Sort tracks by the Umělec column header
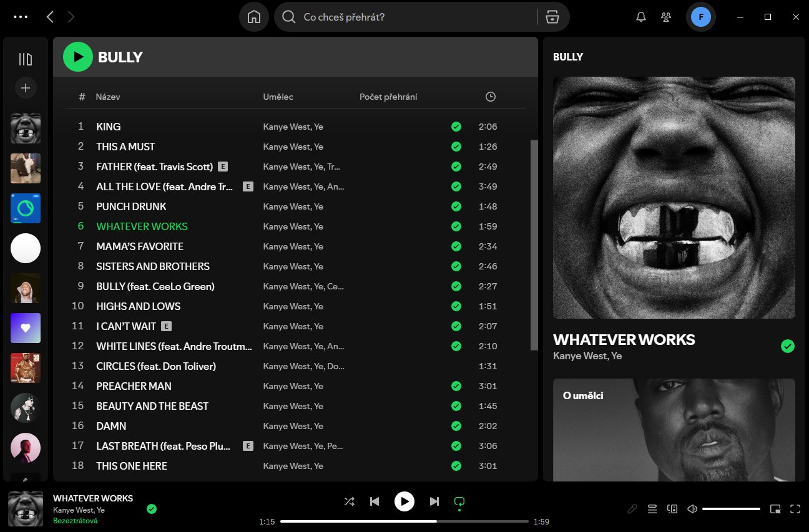Image resolution: width=809 pixels, height=532 pixels. pyautogui.click(x=278, y=97)
